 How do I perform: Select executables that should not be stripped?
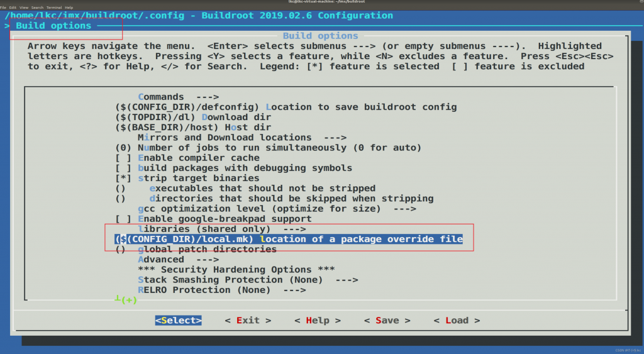[245, 189]
